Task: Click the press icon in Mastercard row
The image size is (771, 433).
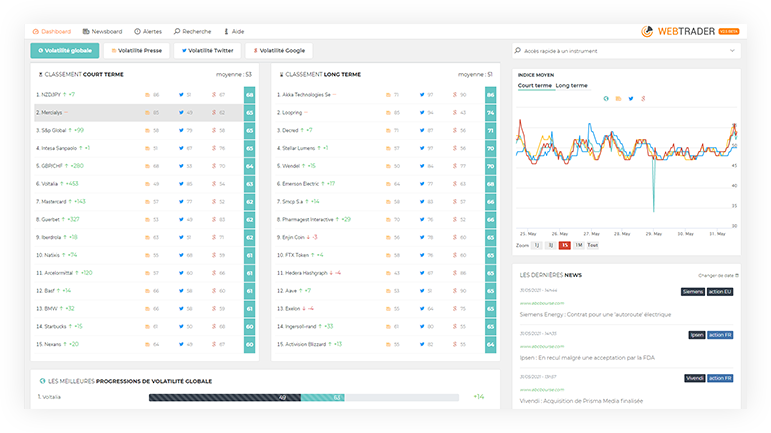Action: (x=147, y=202)
